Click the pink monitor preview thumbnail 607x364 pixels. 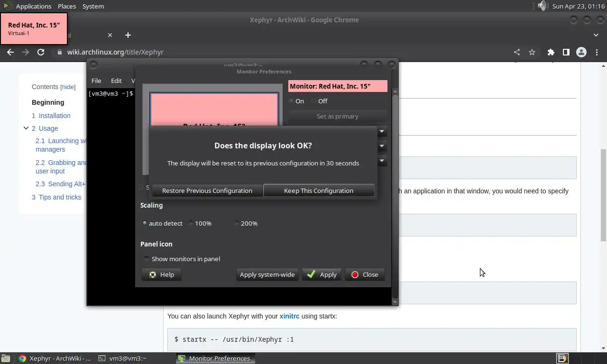214,110
